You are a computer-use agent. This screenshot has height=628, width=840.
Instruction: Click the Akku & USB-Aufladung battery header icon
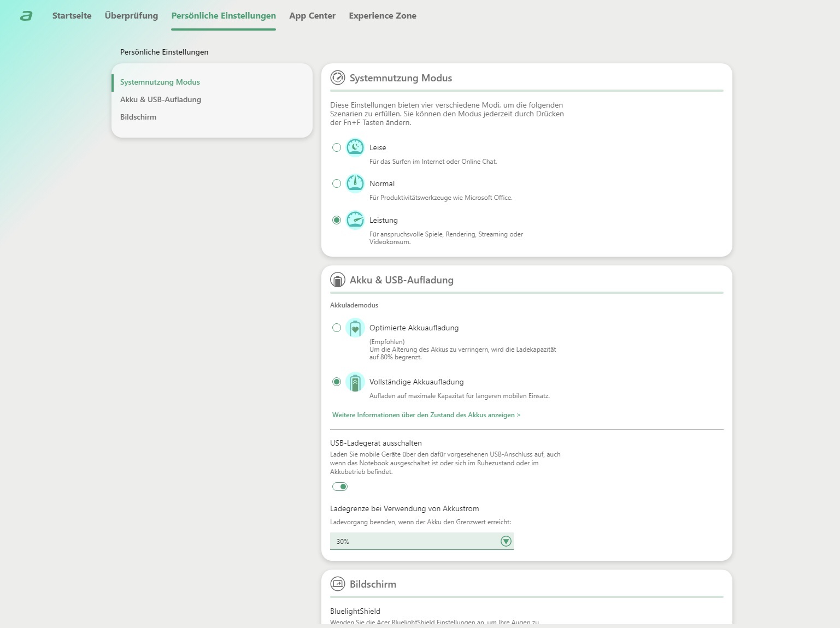click(338, 280)
